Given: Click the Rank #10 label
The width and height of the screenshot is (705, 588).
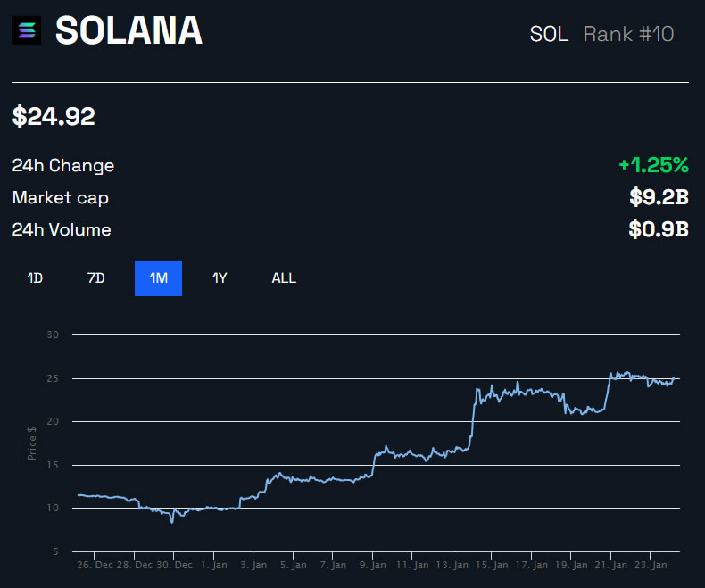Looking at the screenshot, I should [x=628, y=35].
